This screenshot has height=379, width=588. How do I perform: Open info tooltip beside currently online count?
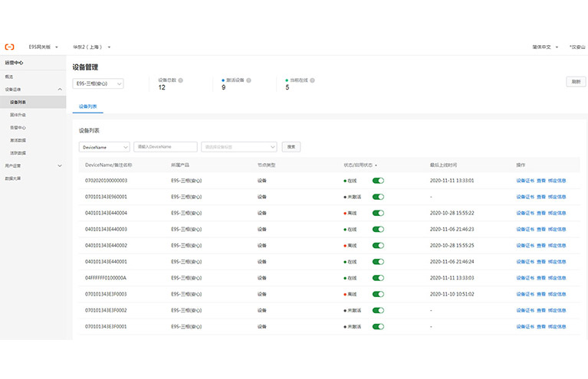312,80
